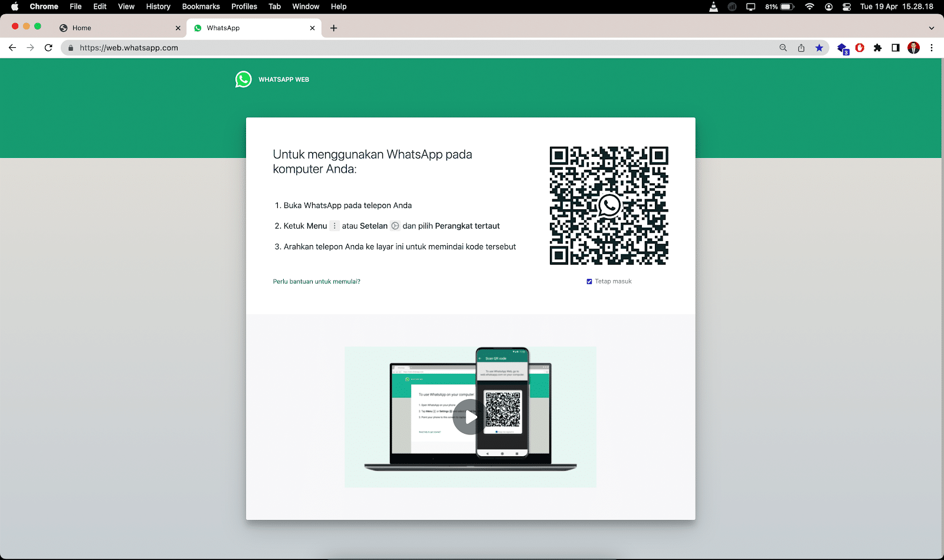Click the date and time clock

(897, 6)
